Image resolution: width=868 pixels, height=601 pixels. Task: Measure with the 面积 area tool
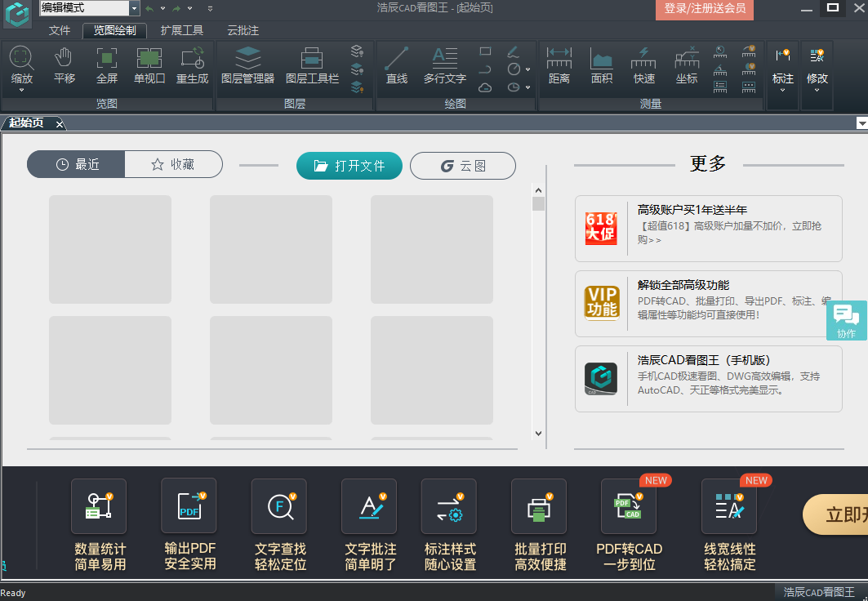tap(602, 65)
